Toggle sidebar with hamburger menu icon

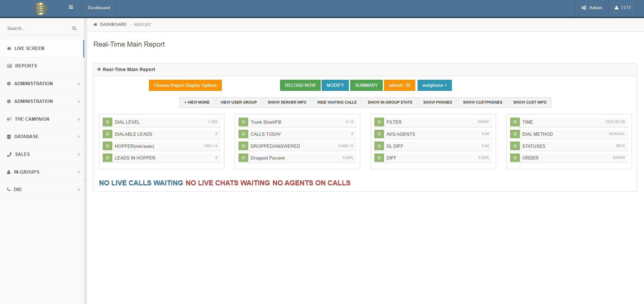coord(71,7)
